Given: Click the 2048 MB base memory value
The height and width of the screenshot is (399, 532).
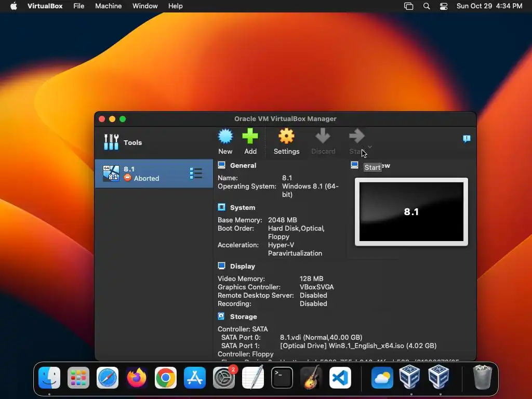Looking at the screenshot, I should coord(282,220).
